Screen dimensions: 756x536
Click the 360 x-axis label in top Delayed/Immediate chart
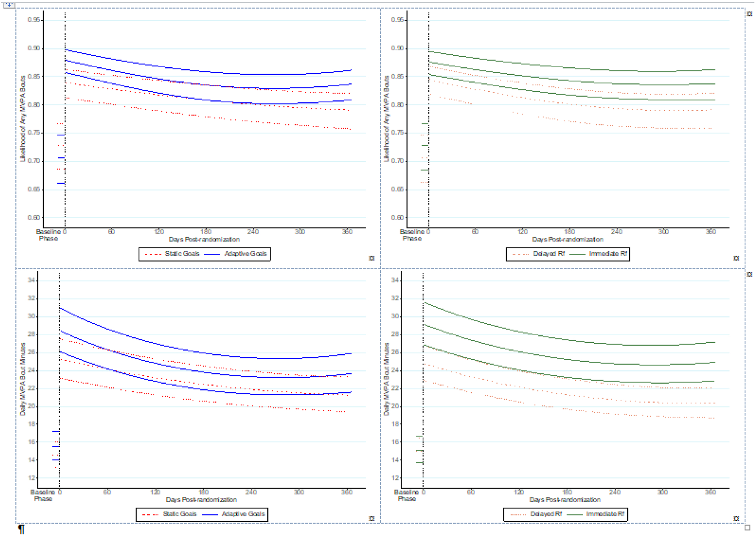click(711, 232)
